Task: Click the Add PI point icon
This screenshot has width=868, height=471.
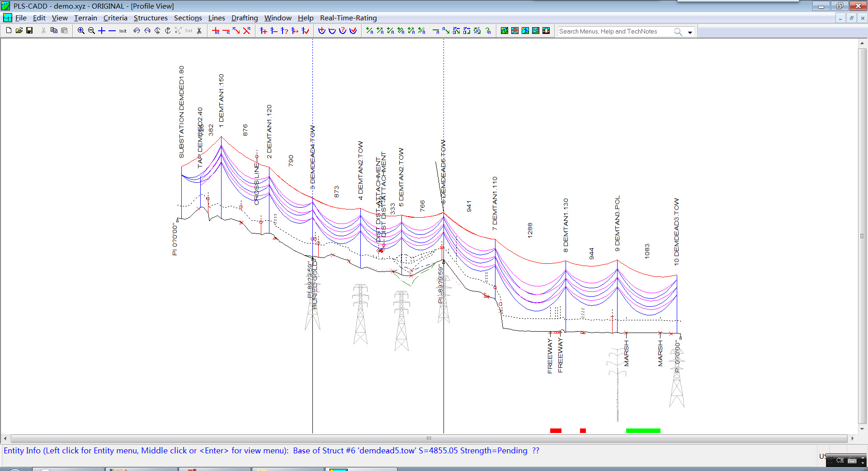Action: point(216,31)
